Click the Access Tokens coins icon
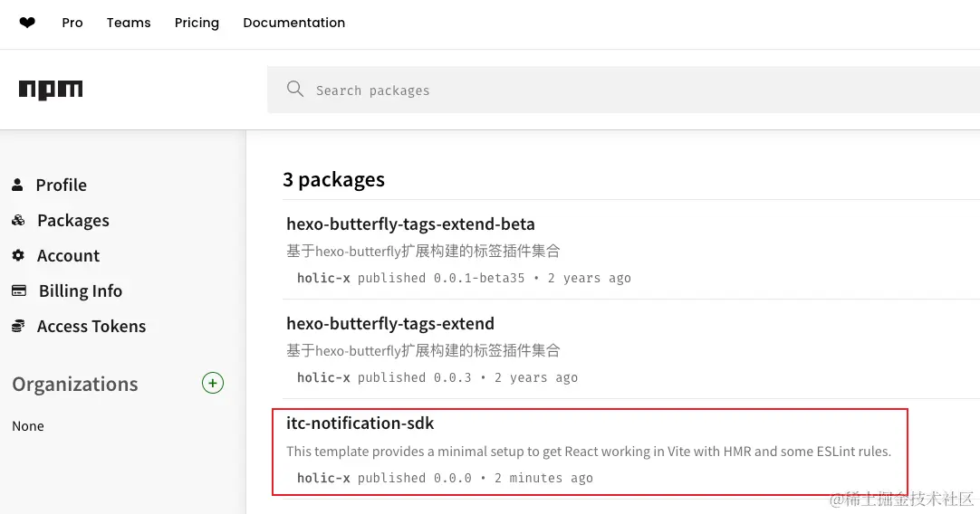The height and width of the screenshot is (514, 980). click(18, 326)
